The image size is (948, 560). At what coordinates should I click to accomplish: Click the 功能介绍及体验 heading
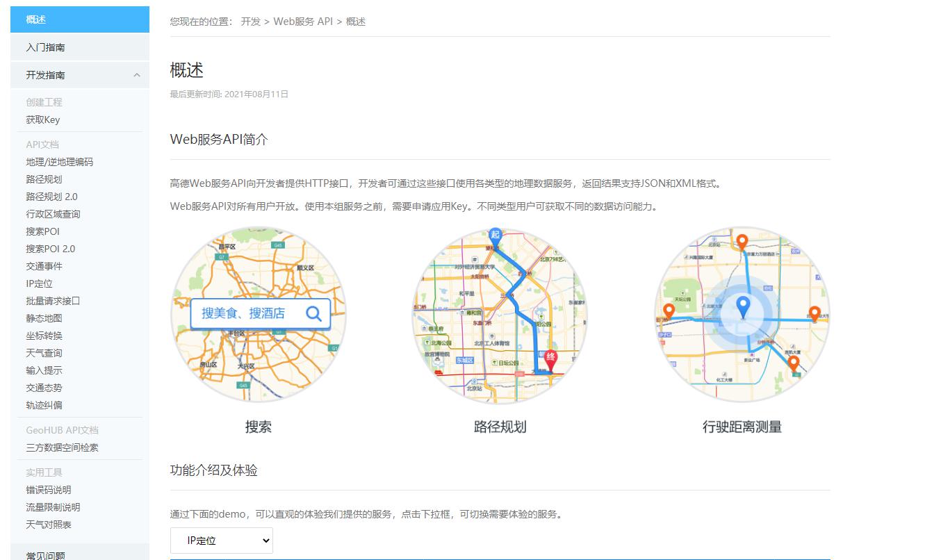(213, 470)
